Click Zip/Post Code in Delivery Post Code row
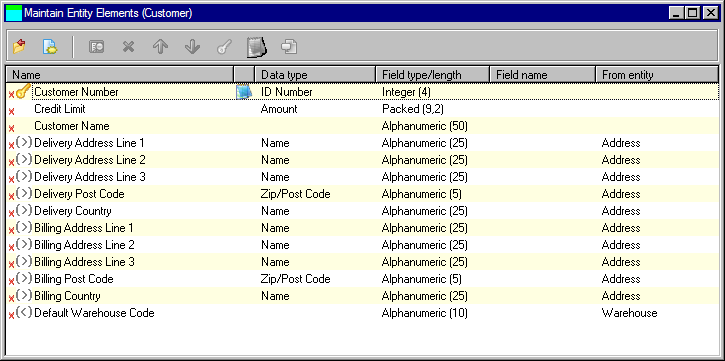 [x=295, y=194]
